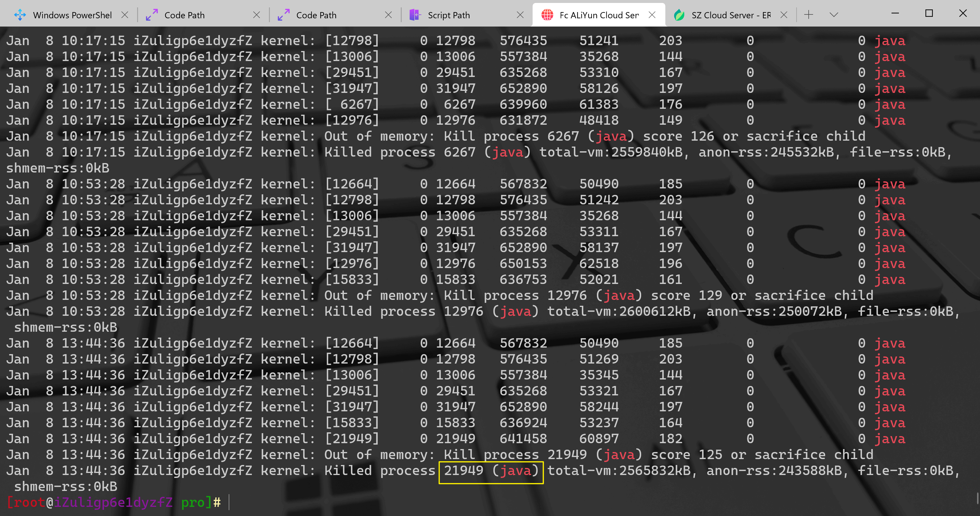Viewport: 980px width, 516px height.
Task: Click the Script Path tab's purple icon
Action: (x=415, y=15)
